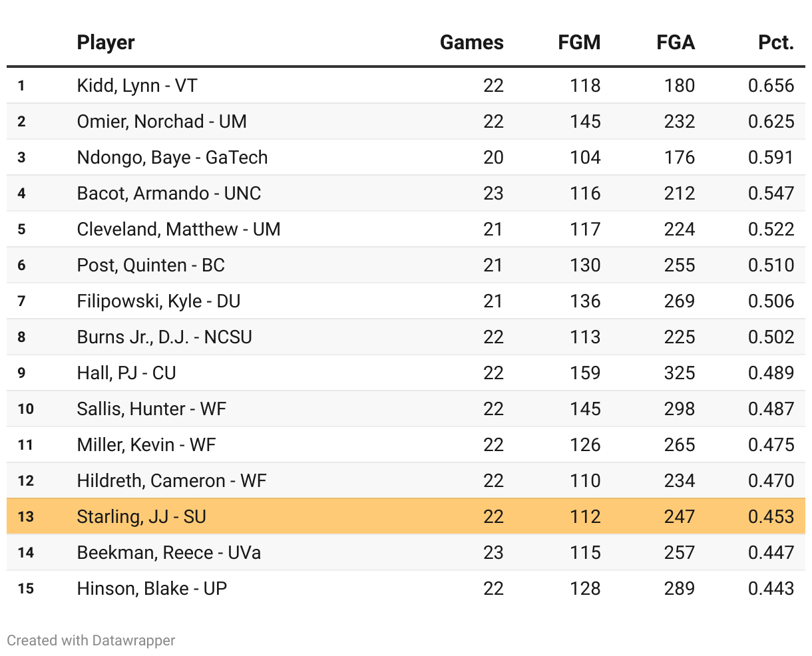Image resolution: width=812 pixels, height=656 pixels.
Task: Select the FGM column header
Action: [579, 43]
